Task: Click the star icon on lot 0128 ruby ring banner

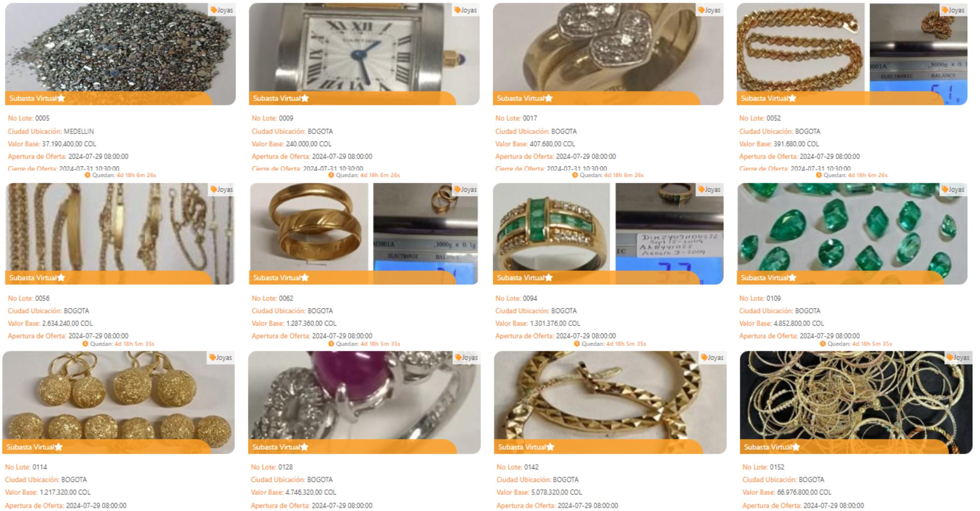Action: pyautogui.click(x=304, y=447)
